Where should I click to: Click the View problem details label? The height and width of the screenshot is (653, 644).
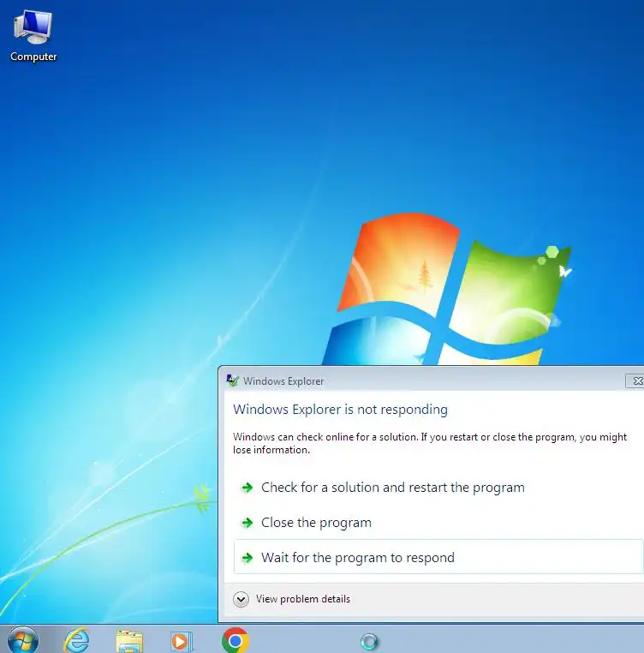tap(303, 599)
